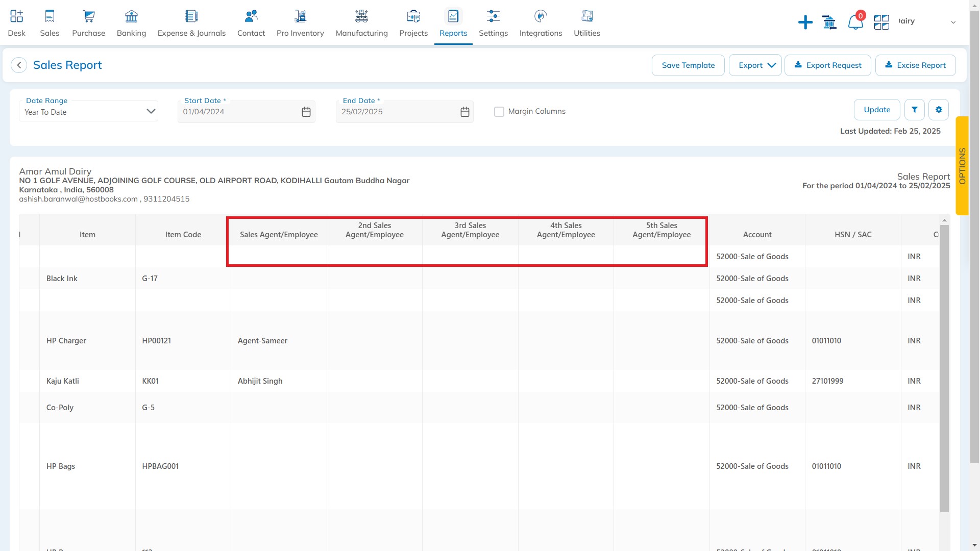Click the Export Request button
The height and width of the screenshot is (551, 980).
pos(828,65)
